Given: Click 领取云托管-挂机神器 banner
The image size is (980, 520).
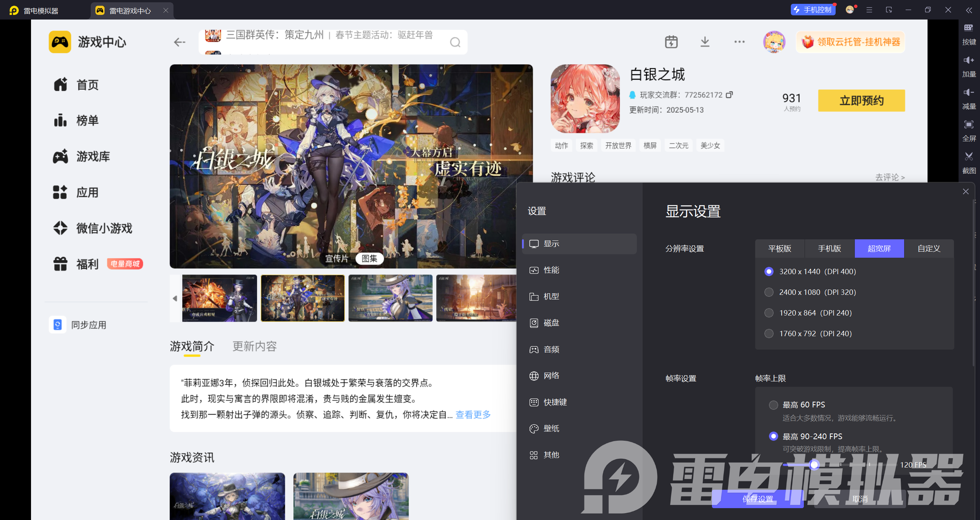Looking at the screenshot, I should pyautogui.click(x=851, y=42).
